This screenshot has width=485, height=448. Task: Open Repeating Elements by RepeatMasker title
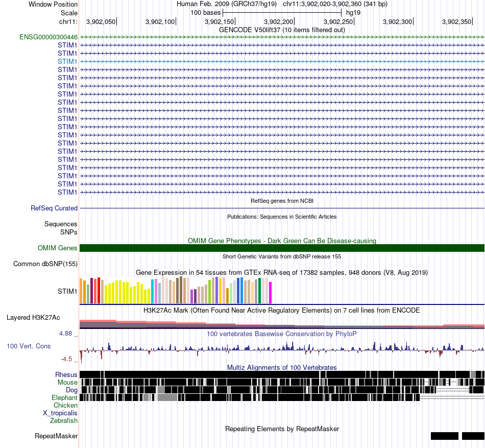pyautogui.click(x=282, y=429)
